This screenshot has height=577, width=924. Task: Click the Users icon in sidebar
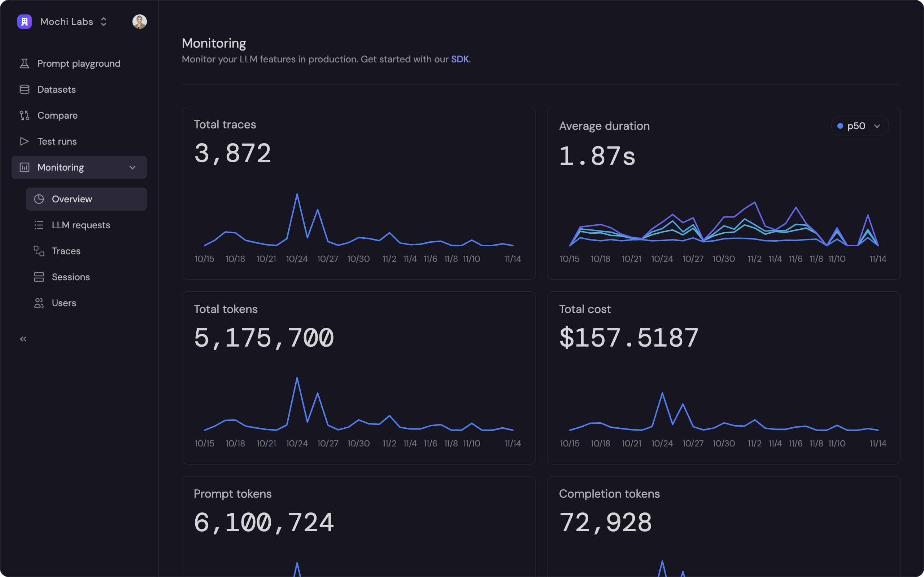(39, 303)
